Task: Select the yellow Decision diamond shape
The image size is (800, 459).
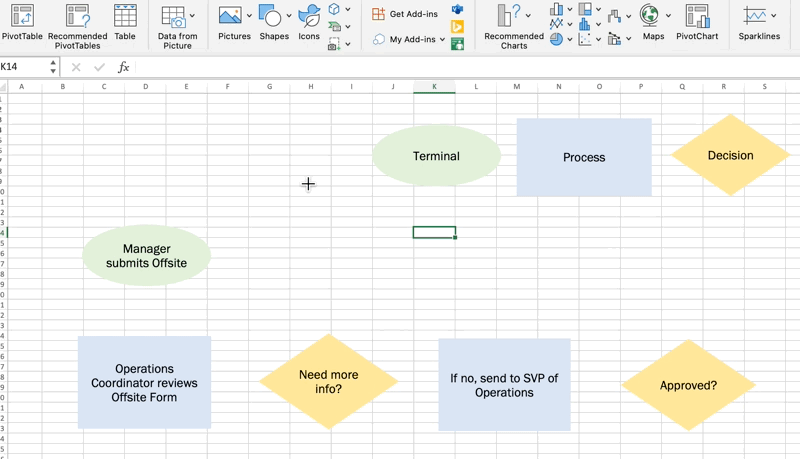Action: click(x=731, y=155)
